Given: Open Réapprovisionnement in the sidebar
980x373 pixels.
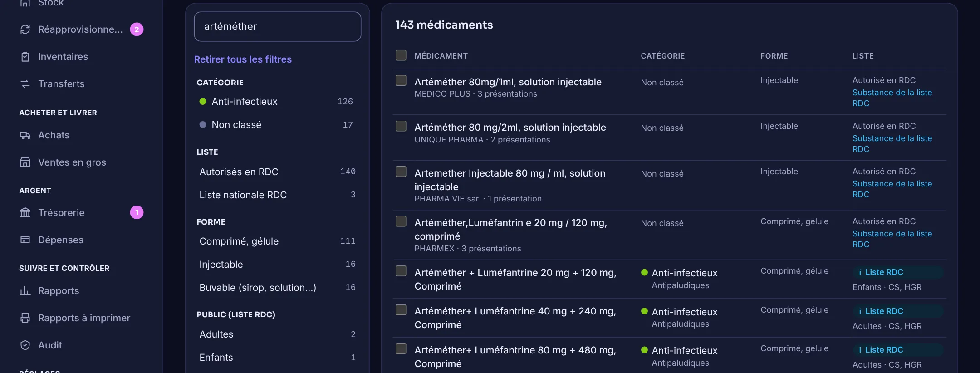Looking at the screenshot, I should 81,29.
